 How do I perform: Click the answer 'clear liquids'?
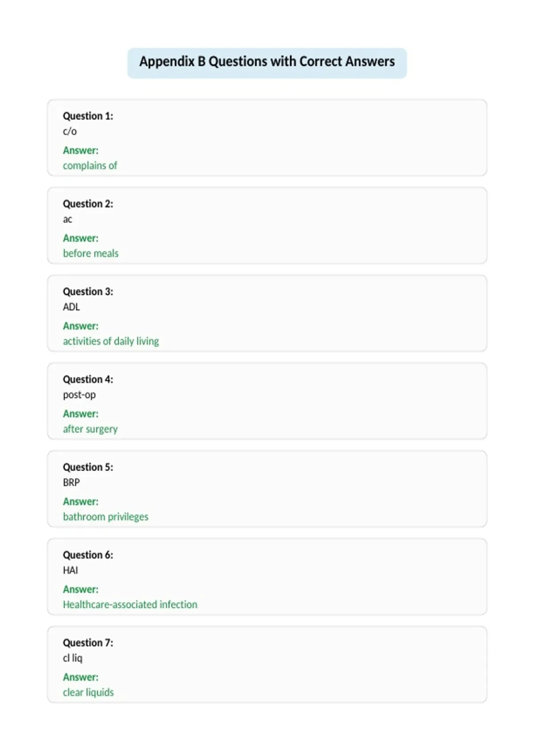[88, 692]
